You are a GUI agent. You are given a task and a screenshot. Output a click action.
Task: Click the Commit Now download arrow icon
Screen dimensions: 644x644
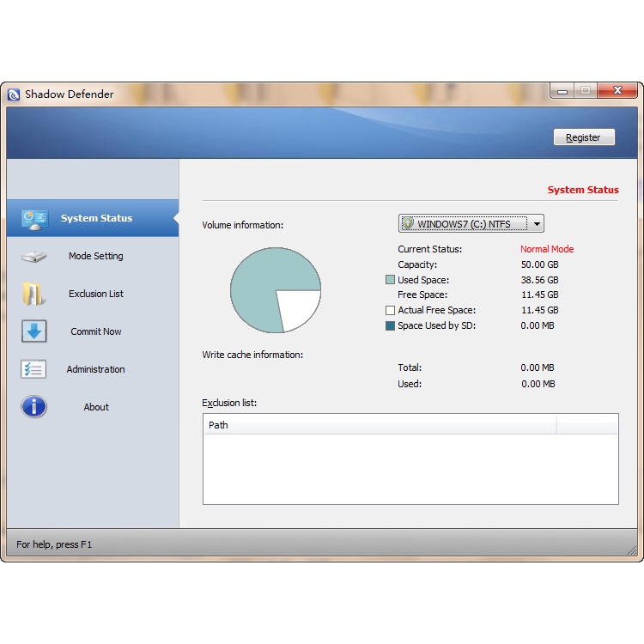pyautogui.click(x=34, y=331)
